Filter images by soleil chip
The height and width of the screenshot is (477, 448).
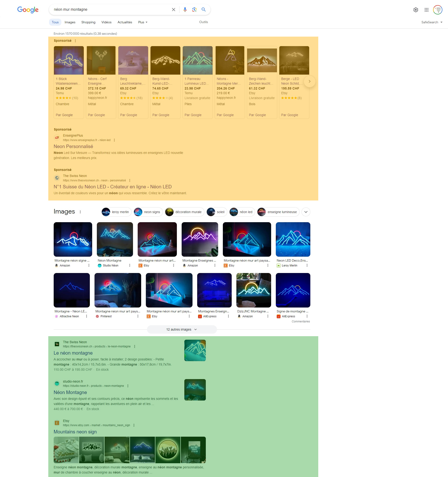point(217,212)
